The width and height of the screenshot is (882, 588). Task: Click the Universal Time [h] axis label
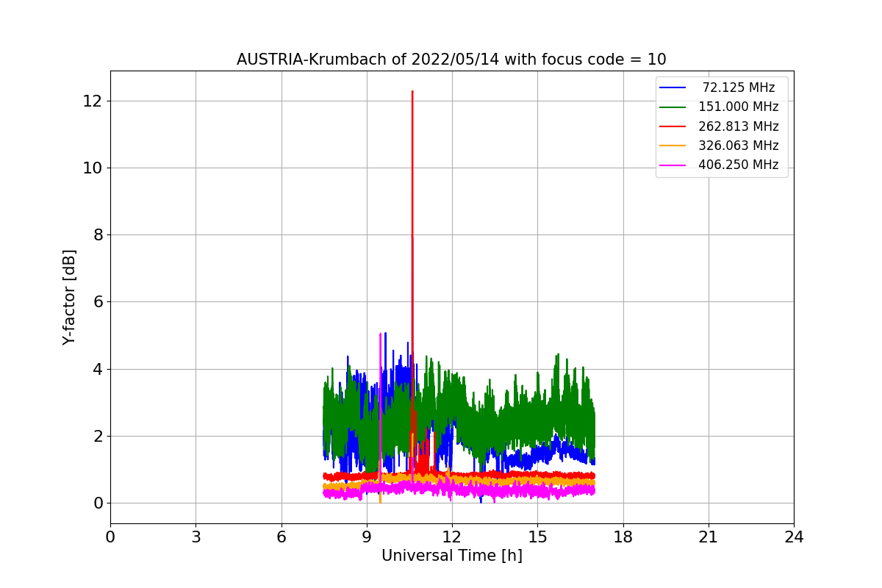click(x=451, y=556)
